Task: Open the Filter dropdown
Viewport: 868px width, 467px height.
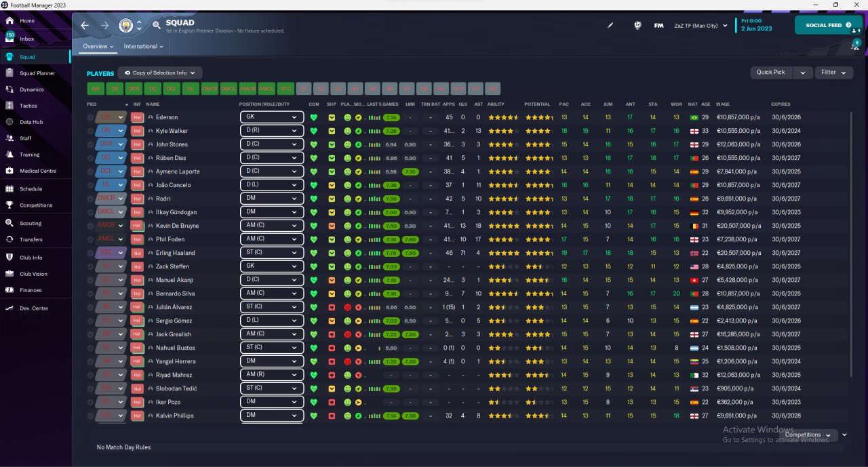Action: (x=834, y=73)
